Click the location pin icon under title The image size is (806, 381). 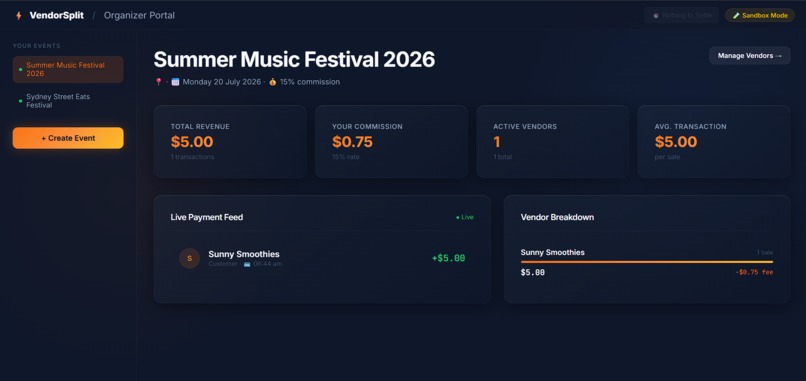158,82
